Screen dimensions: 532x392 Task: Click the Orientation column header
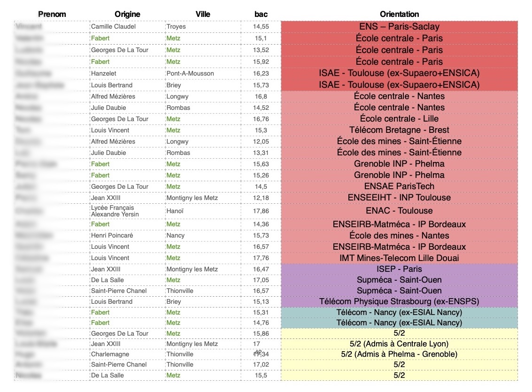click(399, 14)
